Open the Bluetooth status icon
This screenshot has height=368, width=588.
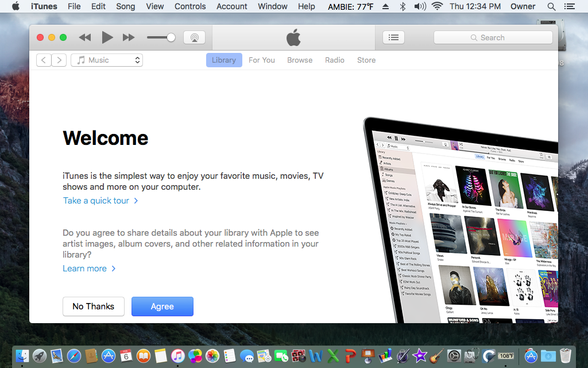click(403, 6)
